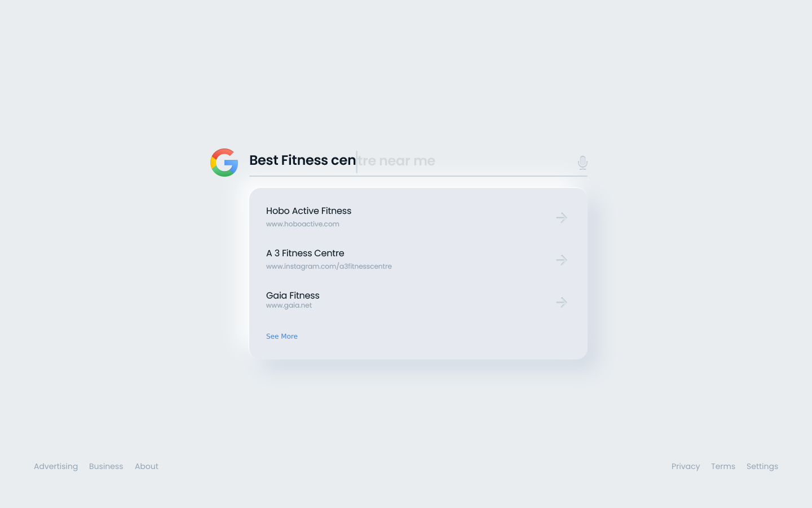
Task: Open the Hobo Active Fitness suggestion
Action: click(308, 211)
